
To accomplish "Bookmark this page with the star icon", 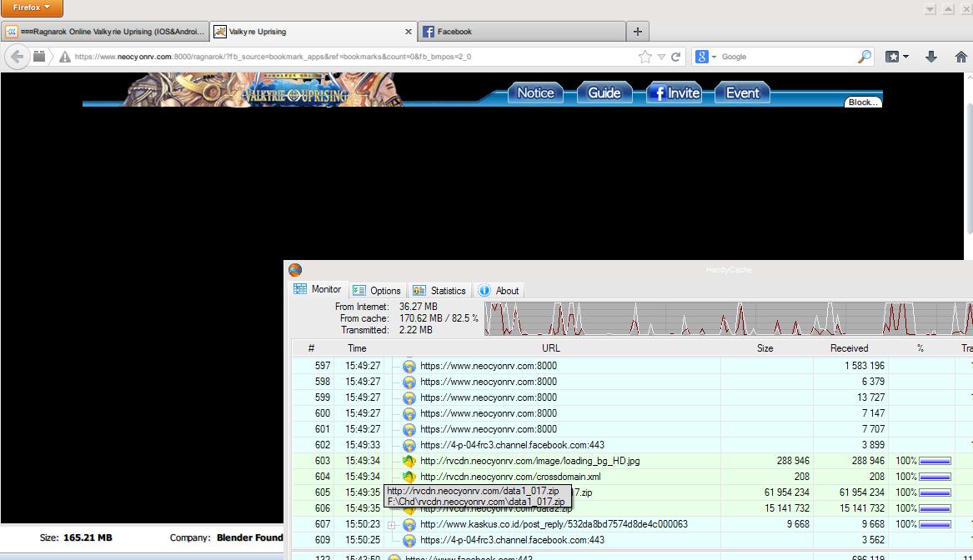I will tap(644, 57).
